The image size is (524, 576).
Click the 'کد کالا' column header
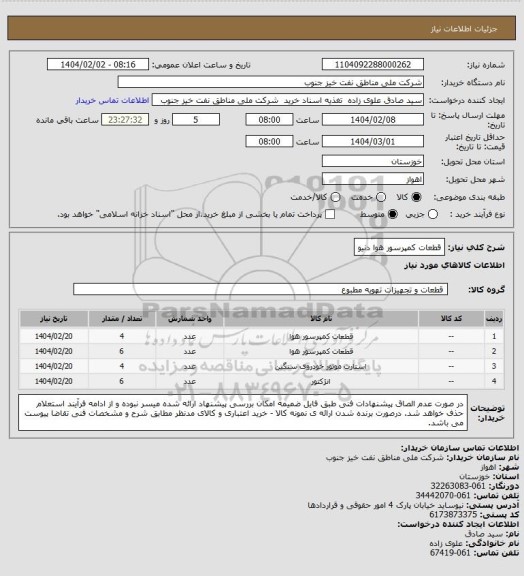(x=451, y=319)
